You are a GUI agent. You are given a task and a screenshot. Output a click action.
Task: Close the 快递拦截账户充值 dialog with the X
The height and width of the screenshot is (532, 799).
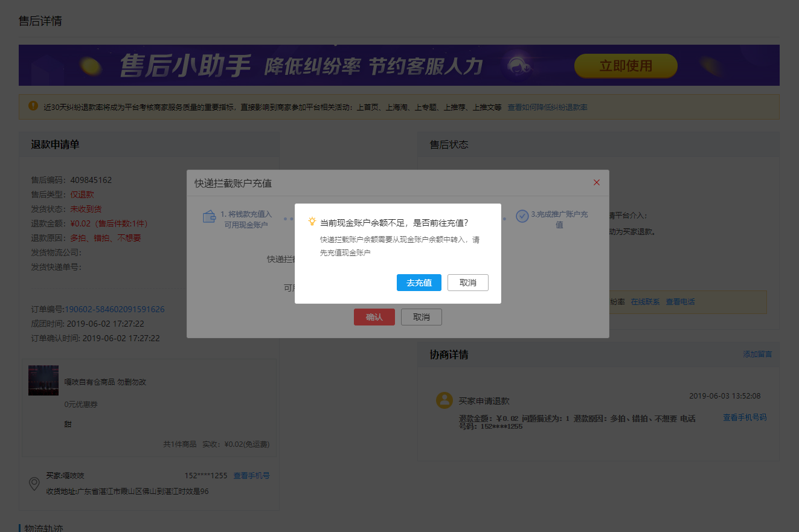pyautogui.click(x=597, y=182)
